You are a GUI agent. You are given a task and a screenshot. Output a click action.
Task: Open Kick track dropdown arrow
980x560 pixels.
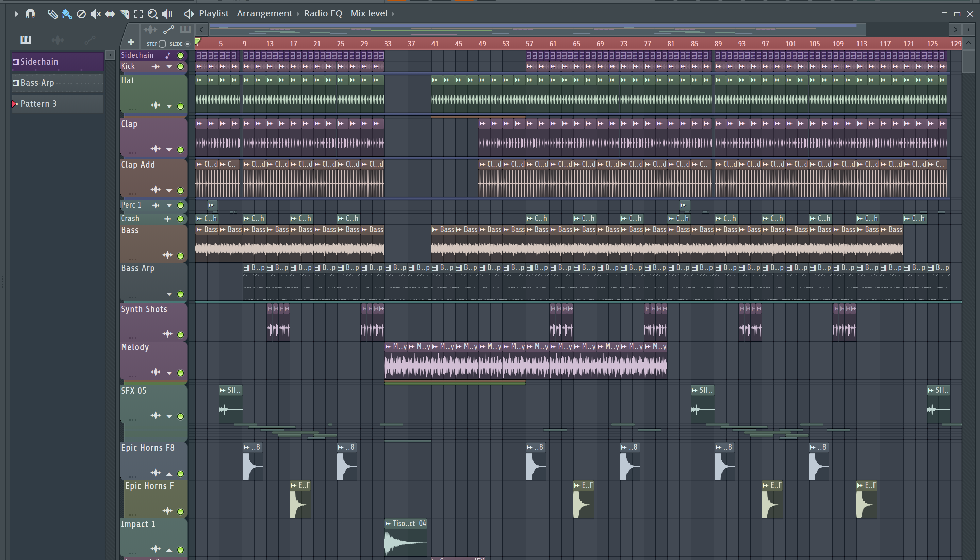click(169, 67)
